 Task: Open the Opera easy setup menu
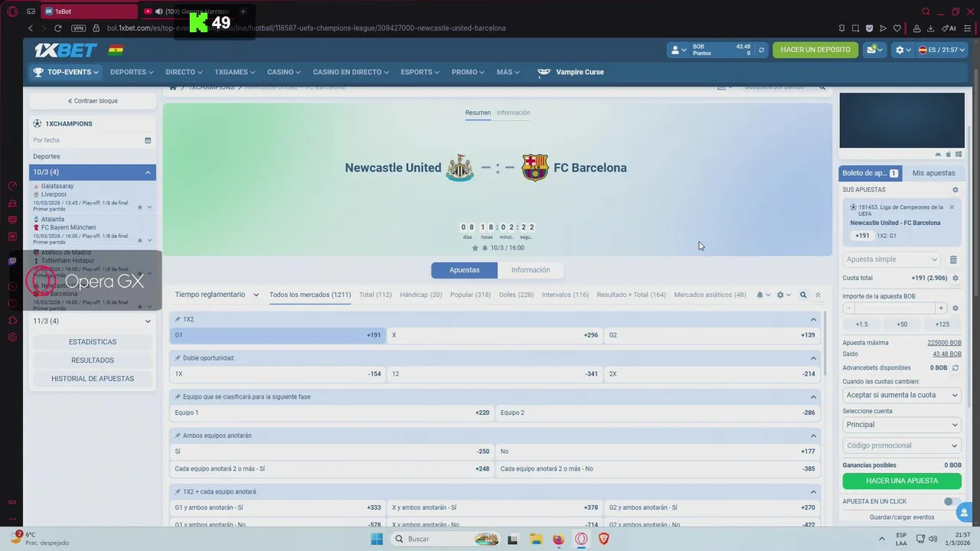point(969,28)
